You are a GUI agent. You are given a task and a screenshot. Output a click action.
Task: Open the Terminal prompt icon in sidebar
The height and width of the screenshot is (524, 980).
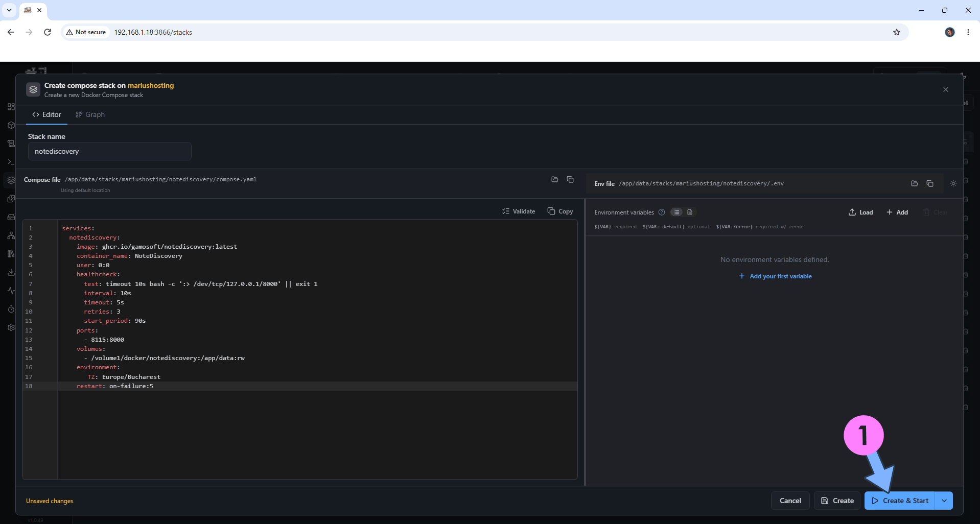coord(11,162)
